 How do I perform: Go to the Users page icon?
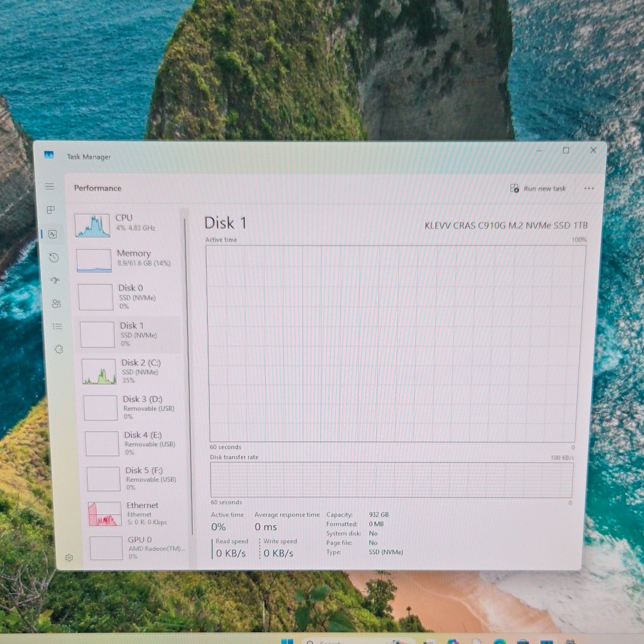[56, 304]
